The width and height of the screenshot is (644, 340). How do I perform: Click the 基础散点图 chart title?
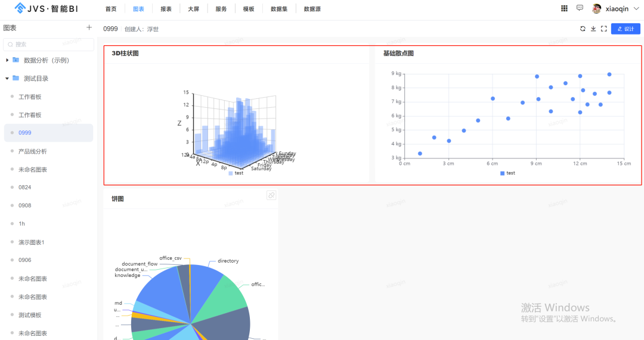point(398,54)
